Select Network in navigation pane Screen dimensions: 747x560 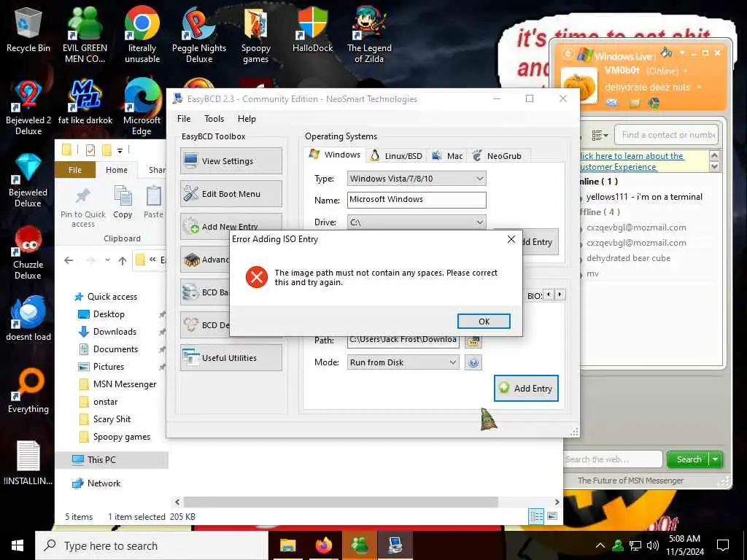(97, 483)
